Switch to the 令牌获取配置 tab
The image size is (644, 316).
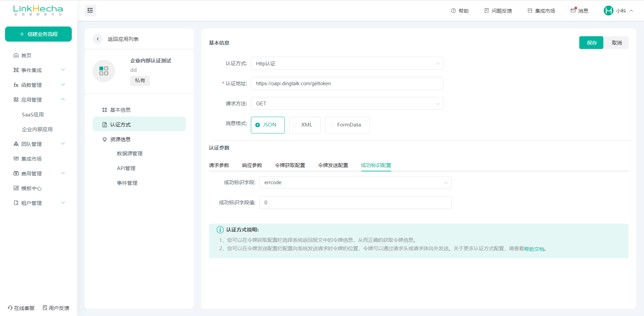click(290, 165)
